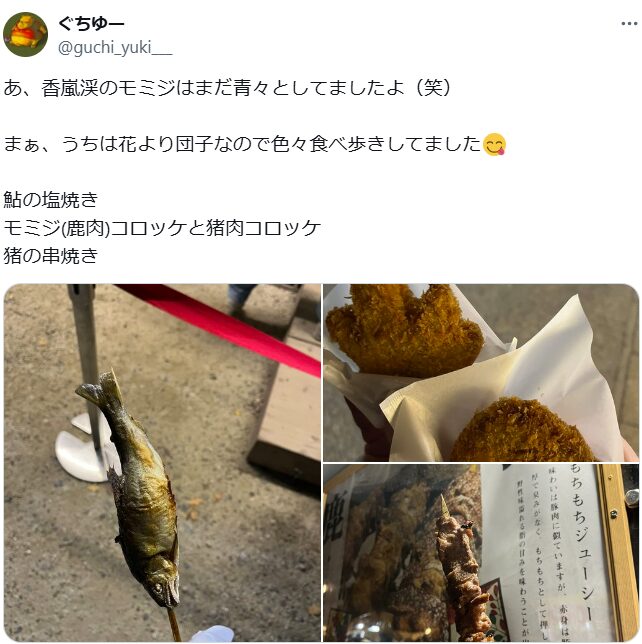
Task: Click the white stanchion base in fish photo
Action: (82, 448)
